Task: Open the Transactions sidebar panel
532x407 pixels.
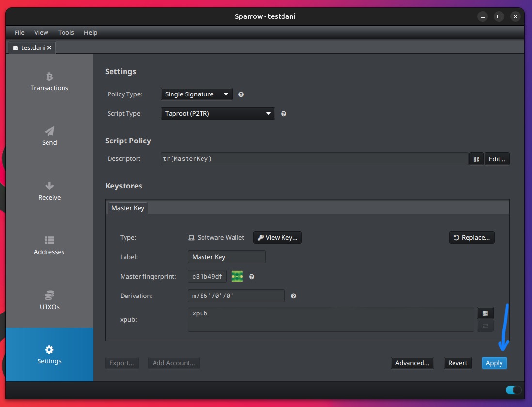Action: [x=49, y=81]
